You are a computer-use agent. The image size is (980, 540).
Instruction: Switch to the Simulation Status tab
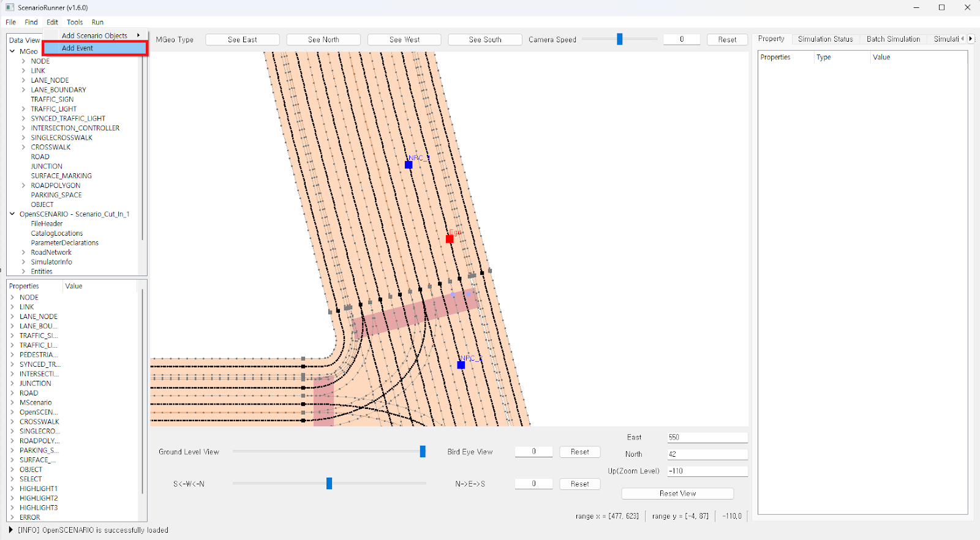[825, 39]
